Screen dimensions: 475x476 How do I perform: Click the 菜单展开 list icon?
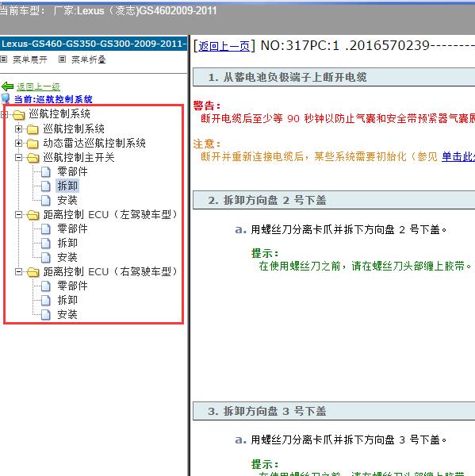[x=4, y=59]
